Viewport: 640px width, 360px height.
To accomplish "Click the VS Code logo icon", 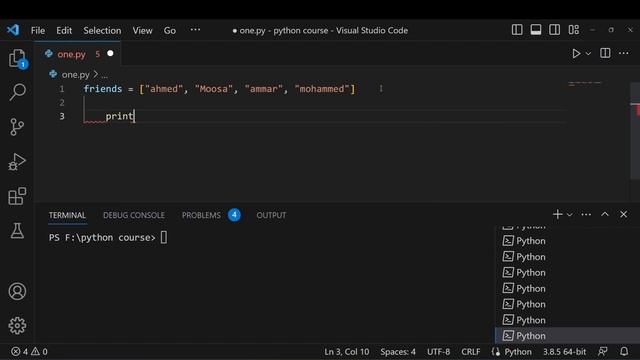I will point(13,30).
